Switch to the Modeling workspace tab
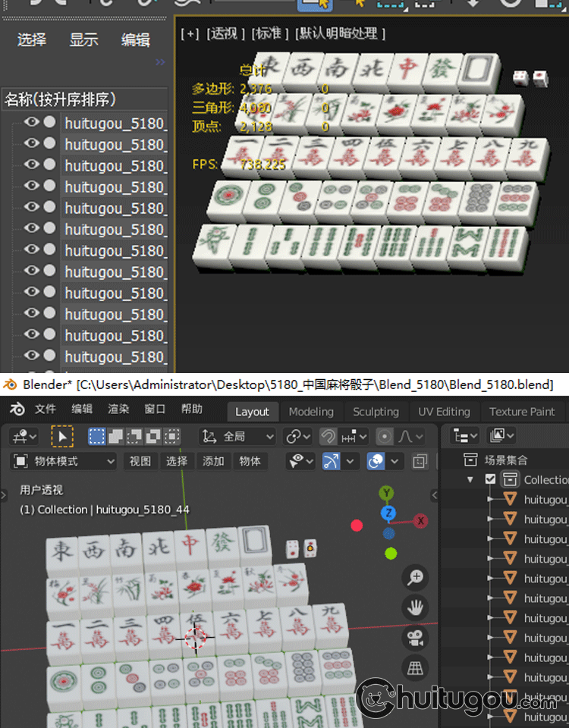The image size is (569, 728). [x=311, y=411]
